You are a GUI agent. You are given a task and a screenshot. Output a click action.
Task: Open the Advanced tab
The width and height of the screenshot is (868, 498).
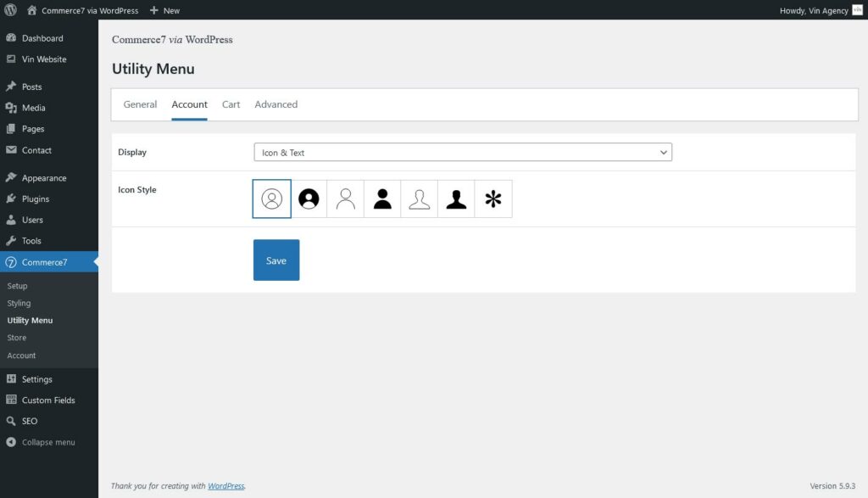pyautogui.click(x=275, y=104)
